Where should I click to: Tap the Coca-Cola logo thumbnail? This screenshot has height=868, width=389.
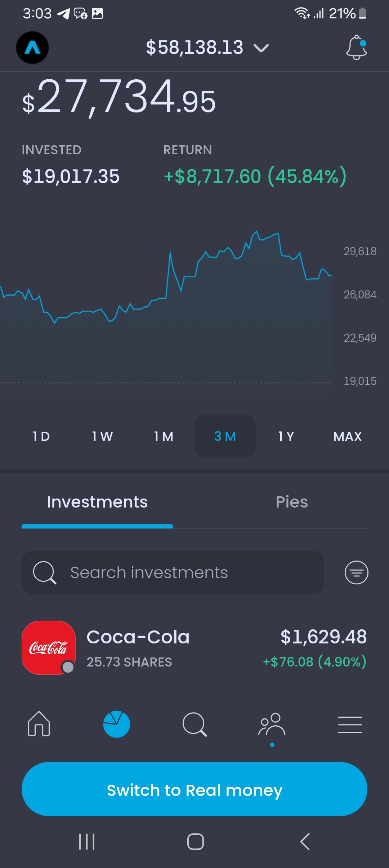tap(49, 648)
